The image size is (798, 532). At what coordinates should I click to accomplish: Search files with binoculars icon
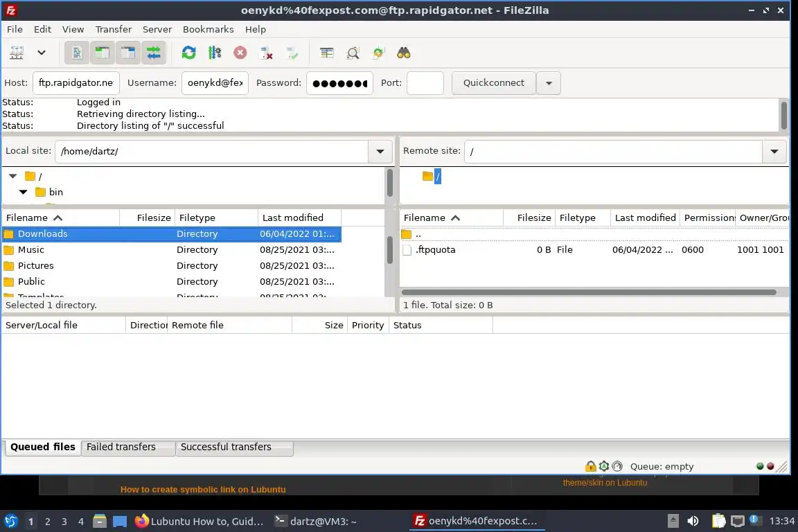click(x=404, y=53)
